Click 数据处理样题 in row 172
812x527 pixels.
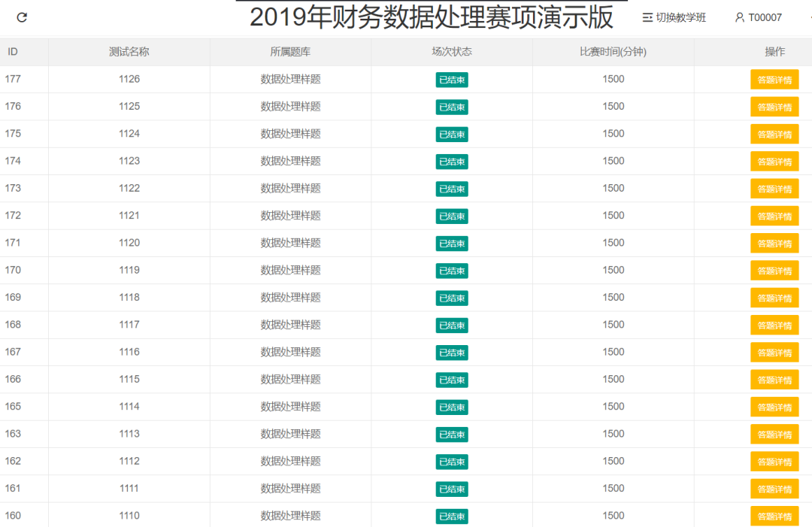[290, 216]
